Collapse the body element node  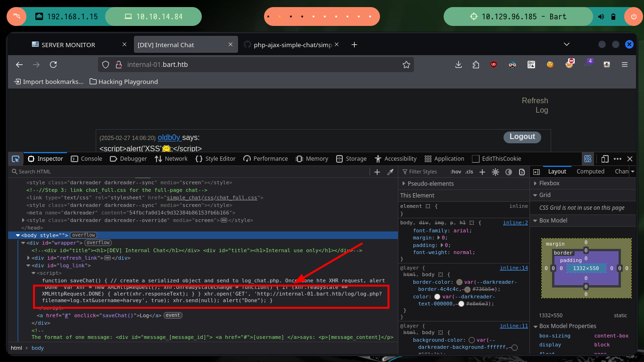18,235
